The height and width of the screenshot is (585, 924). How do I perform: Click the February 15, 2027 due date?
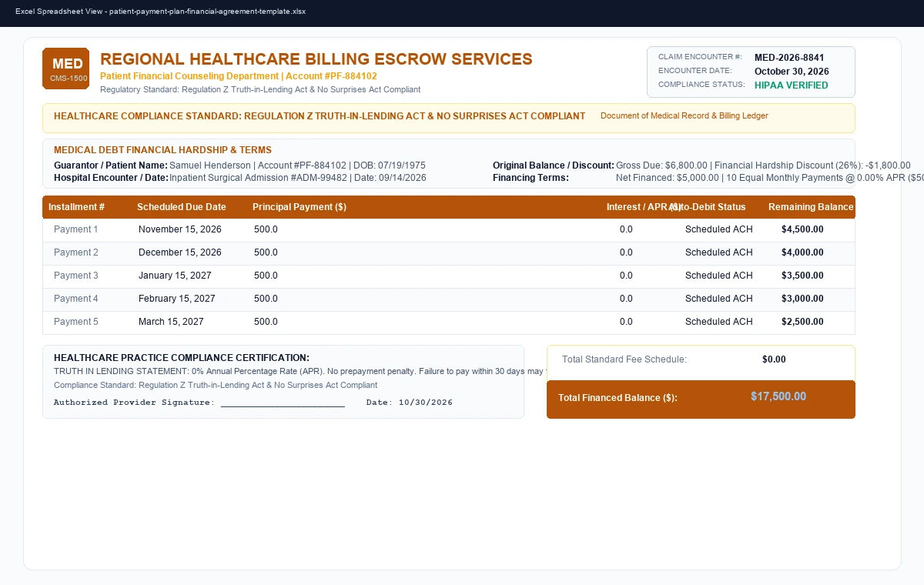[177, 299]
